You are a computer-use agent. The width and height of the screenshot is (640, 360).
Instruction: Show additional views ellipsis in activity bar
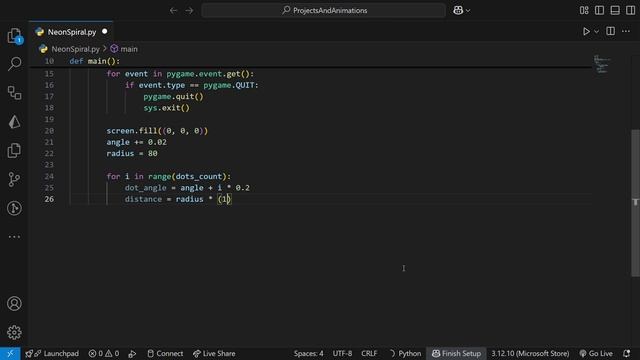pyautogui.click(x=14, y=237)
